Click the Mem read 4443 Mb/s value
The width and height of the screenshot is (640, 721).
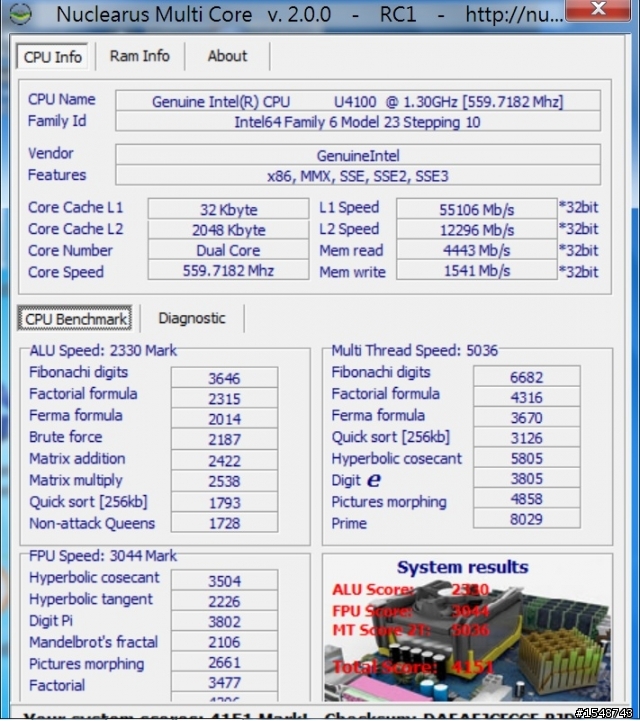point(477,250)
